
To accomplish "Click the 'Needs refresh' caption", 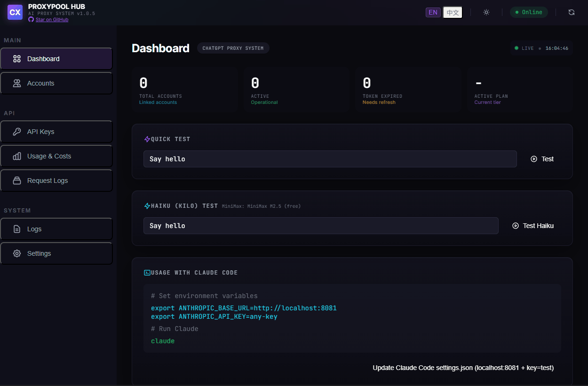I will coord(379,102).
